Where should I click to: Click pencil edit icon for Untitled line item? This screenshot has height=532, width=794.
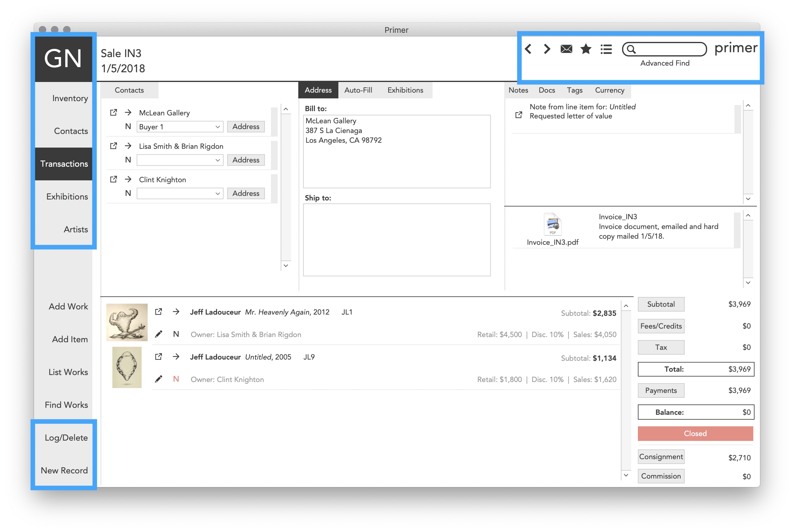pos(159,379)
